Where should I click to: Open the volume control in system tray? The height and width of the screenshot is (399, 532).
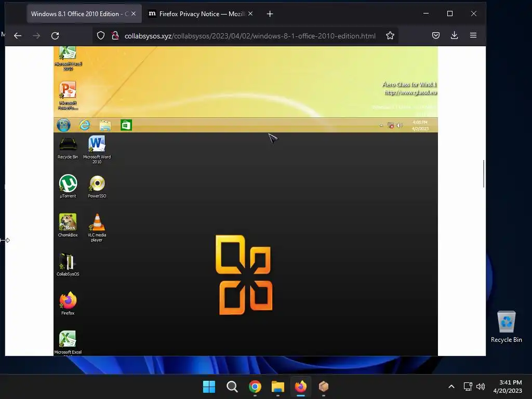[481, 387]
